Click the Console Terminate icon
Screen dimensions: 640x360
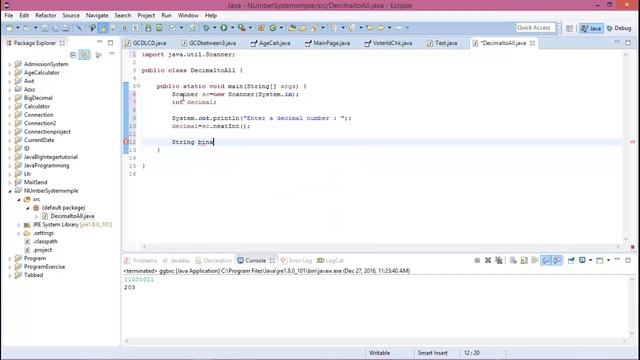(477, 260)
